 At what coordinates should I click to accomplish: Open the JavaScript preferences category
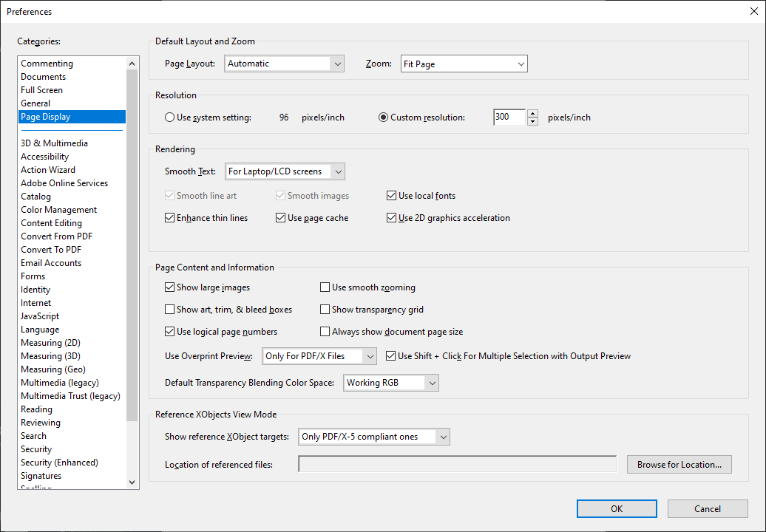click(41, 316)
